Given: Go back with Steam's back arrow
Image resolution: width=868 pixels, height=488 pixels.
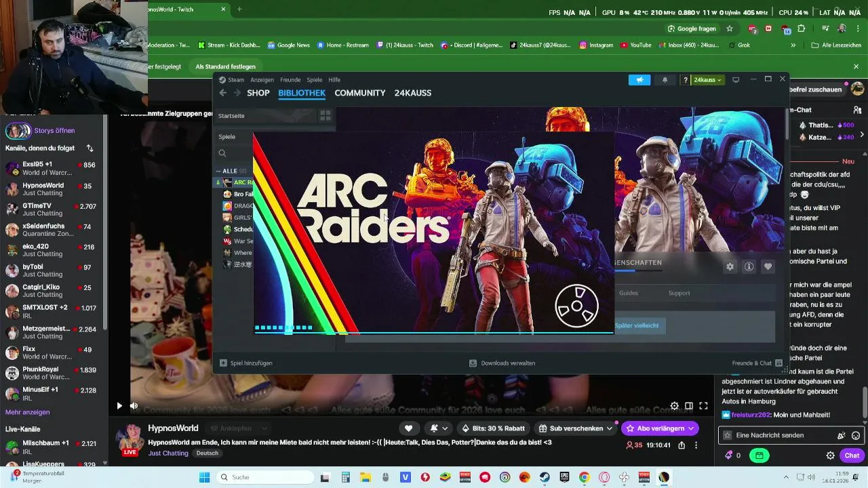Looking at the screenshot, I should point(222,93).
